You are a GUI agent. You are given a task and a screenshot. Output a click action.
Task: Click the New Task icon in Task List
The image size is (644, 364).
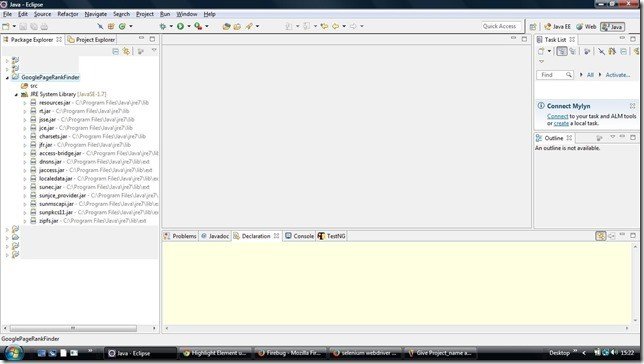pyautogui.click(x=541, y=51)
